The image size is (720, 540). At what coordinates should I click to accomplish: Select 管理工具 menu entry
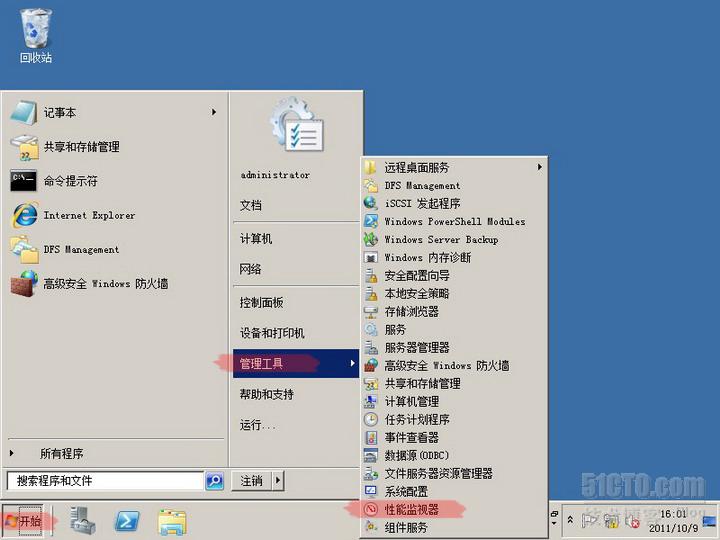tap(296, 364)
